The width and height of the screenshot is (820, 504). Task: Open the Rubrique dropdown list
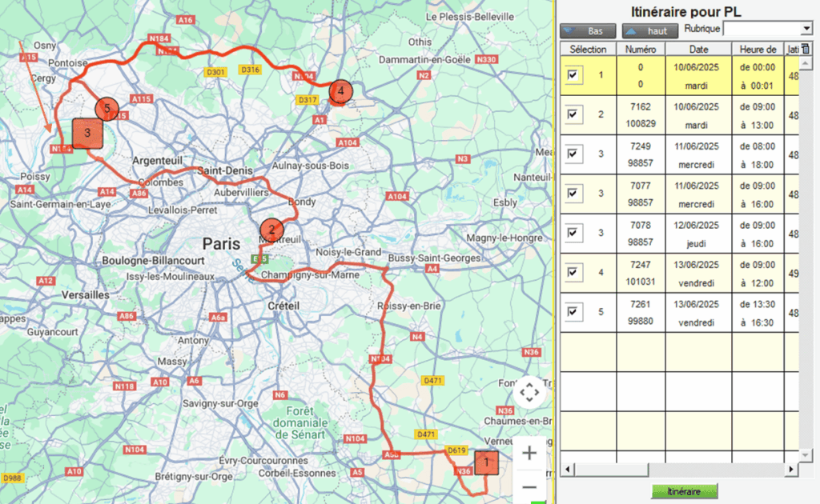(x=806, y=29)
